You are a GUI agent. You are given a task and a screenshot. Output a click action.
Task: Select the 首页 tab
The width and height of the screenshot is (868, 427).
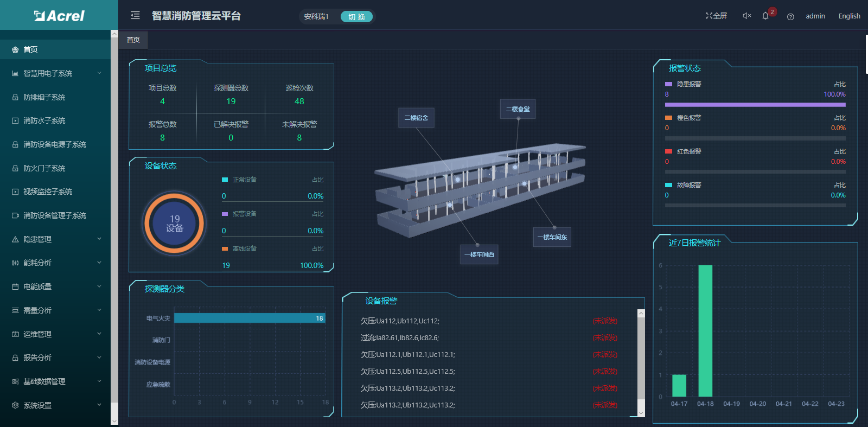coord(133,40)
